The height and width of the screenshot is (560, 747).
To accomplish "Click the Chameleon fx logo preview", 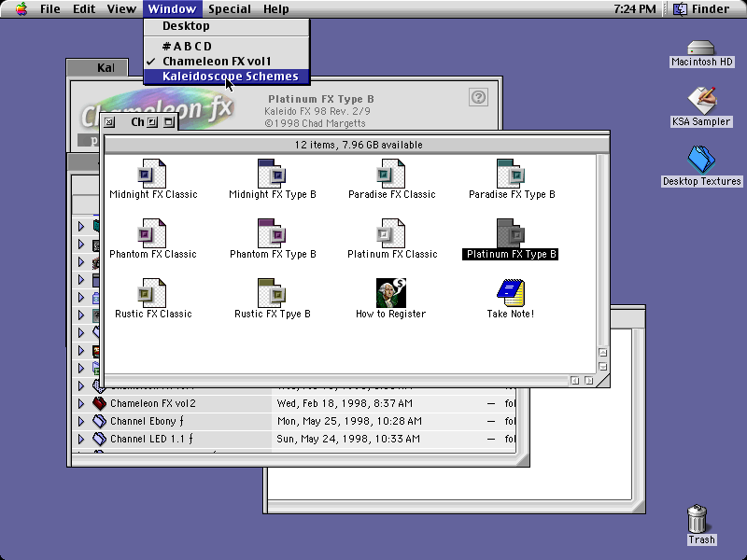I will tap(157, 107).
